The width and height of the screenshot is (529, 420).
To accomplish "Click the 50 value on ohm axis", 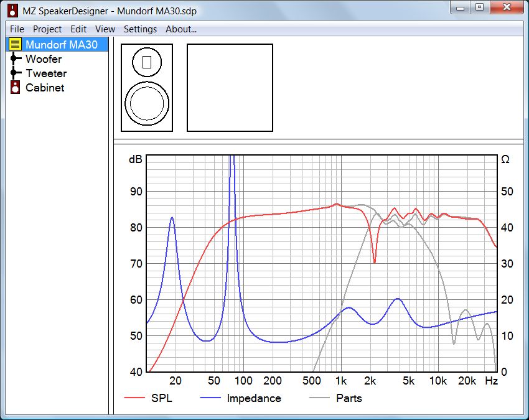I will (x=507, y=191).
